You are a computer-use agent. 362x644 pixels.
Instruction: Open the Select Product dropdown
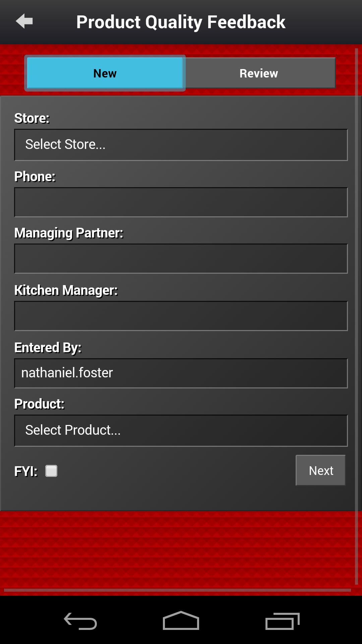(181, 430)
